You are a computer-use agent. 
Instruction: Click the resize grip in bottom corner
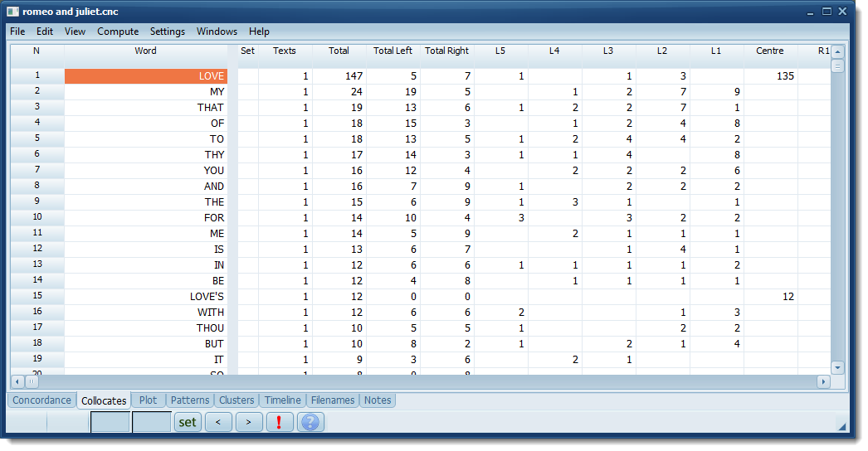(841, 426)
